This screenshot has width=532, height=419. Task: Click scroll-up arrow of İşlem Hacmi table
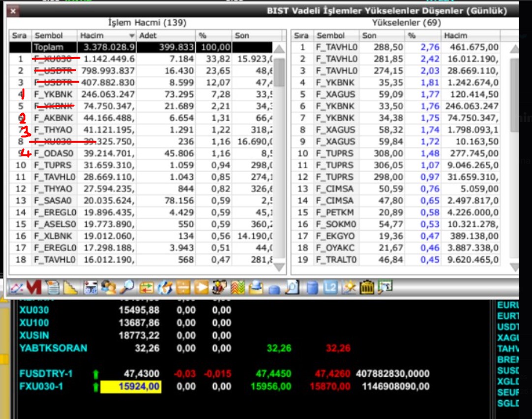click(x=279, y=49)
